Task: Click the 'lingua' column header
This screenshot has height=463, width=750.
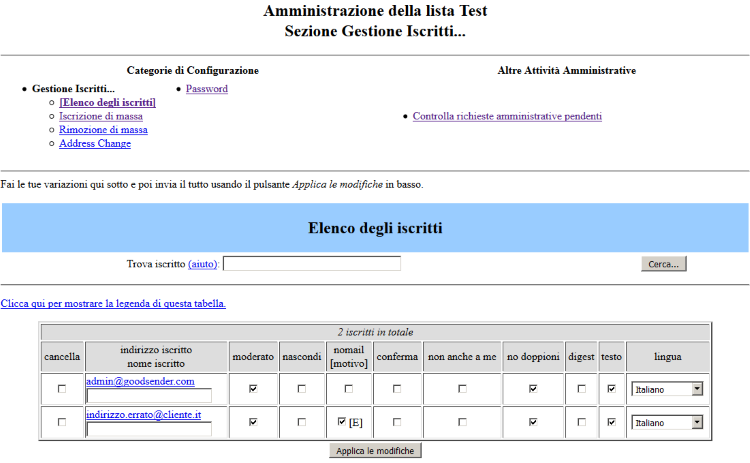Action: point(668,357)
